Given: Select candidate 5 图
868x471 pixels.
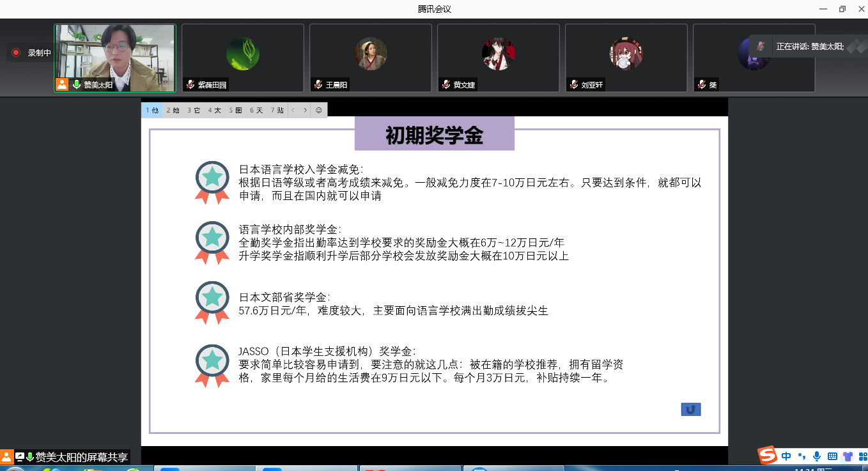Looking at the screenshot, I should click(x=236, y=110).
